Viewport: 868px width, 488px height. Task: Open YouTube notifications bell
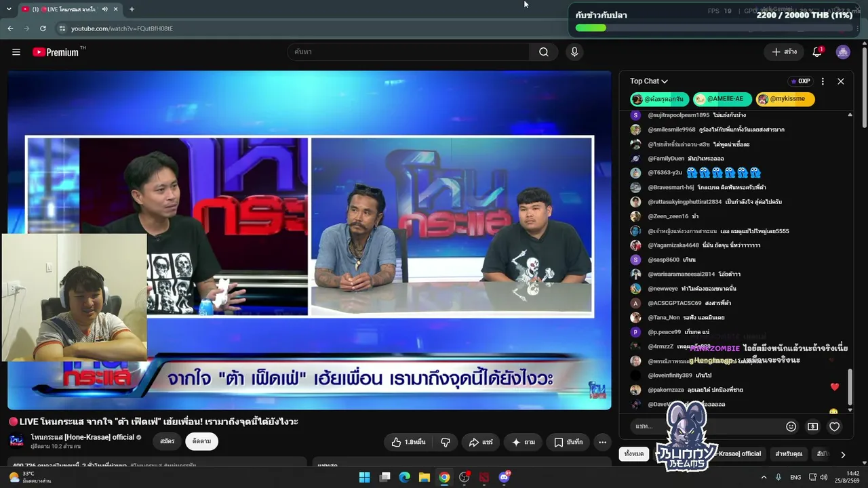click(x=817, y=52)
